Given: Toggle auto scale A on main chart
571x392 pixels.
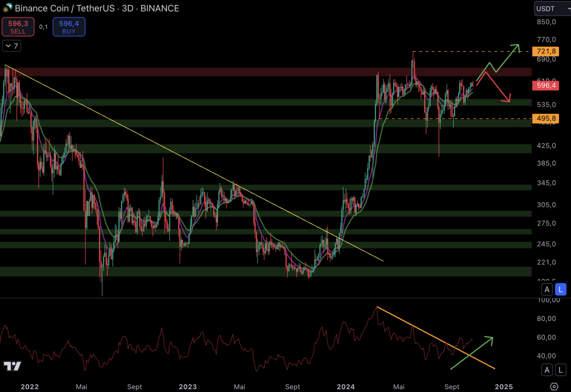Looking at the screenshot, I should pyautogui.click(x=547, y=289).
